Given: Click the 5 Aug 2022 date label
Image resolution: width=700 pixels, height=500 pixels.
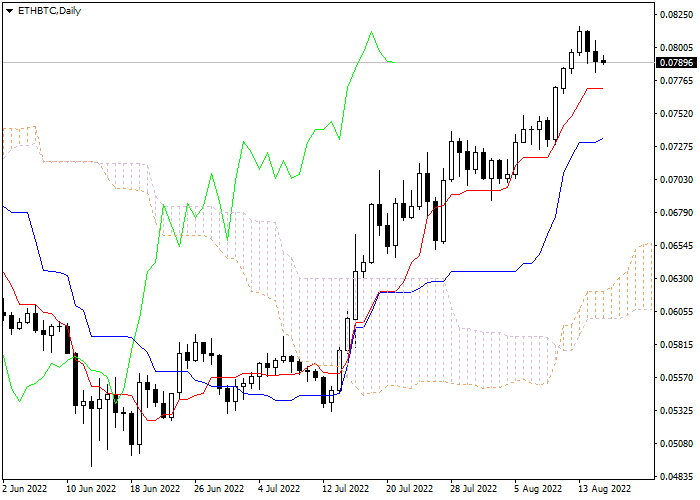Looking at the screenshot, I should click(538, 489).
